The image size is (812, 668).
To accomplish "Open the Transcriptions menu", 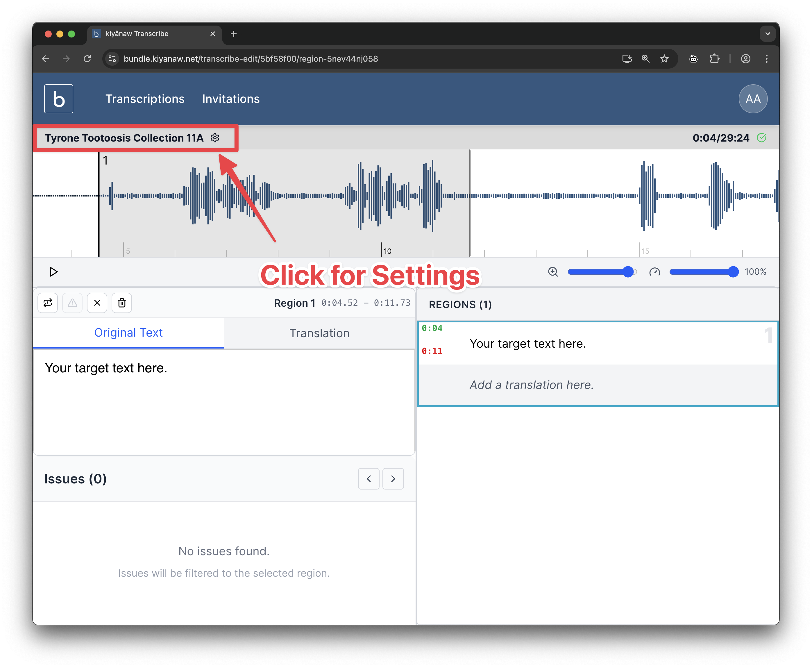I will 145,99.
